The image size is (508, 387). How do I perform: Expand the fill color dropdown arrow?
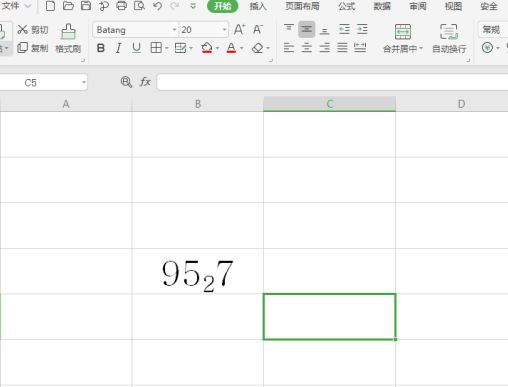point(217,48)
